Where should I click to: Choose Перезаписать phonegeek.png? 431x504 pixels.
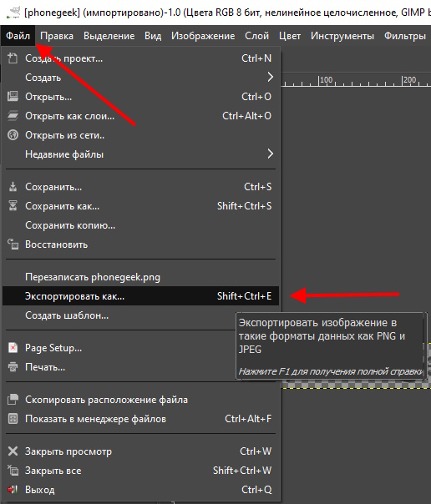(140, 277)
